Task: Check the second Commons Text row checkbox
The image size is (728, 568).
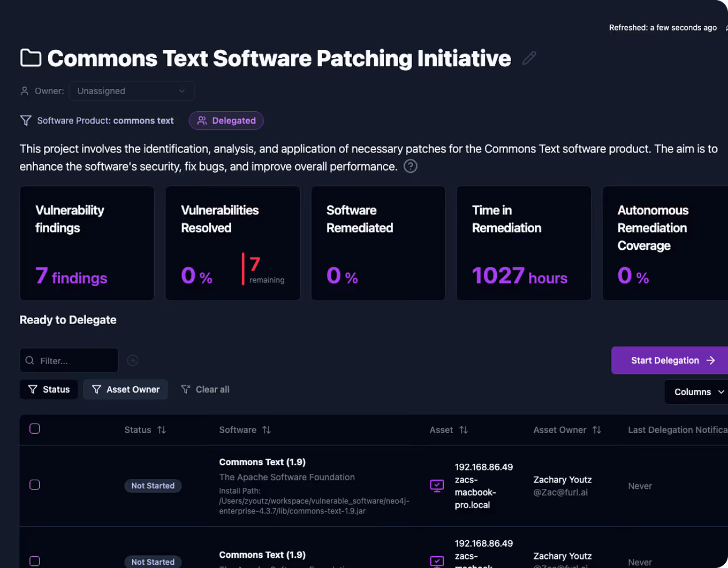Action: (35, 561)
